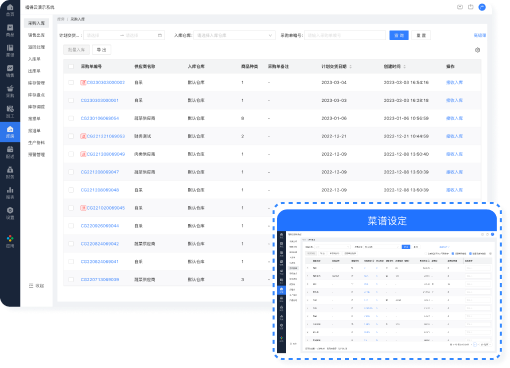Open the hexagon settings icon in sidebar
510x368 pixels.
(x=10, y=213)
